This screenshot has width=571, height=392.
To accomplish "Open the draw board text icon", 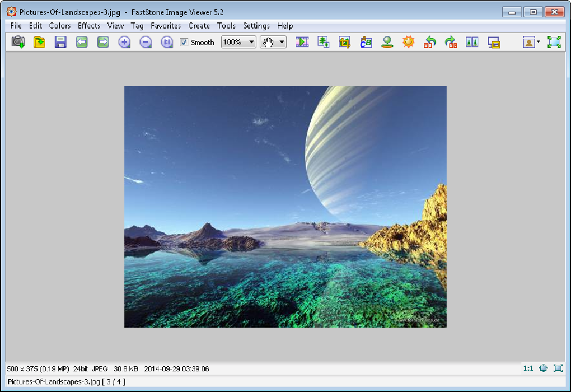I will point(366,42).
